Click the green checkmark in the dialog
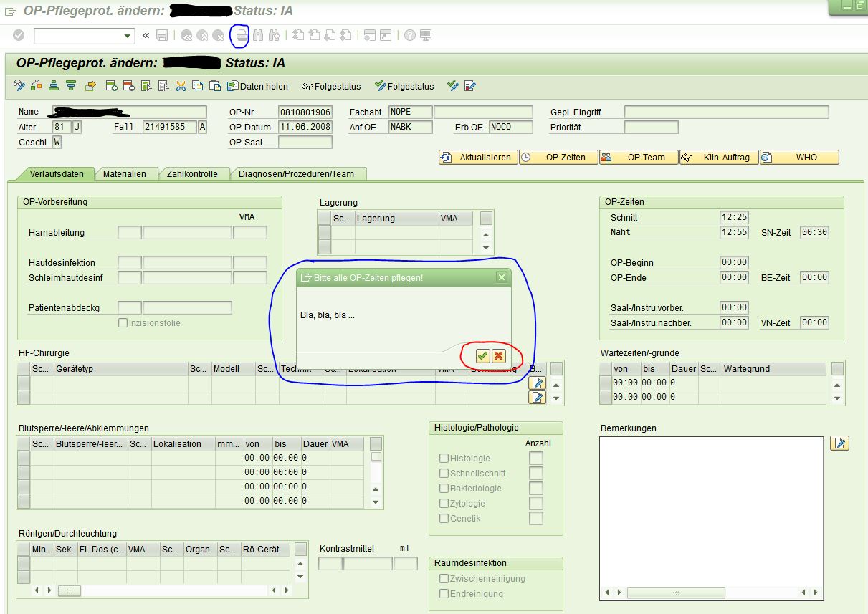Viewport: 868px width, 614px height. tap(483, 356)
